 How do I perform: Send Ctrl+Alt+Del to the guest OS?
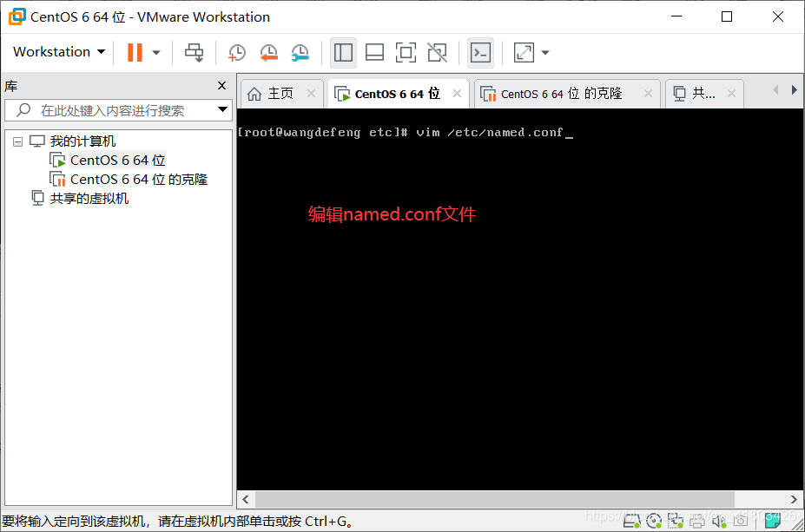click(194, 52)
